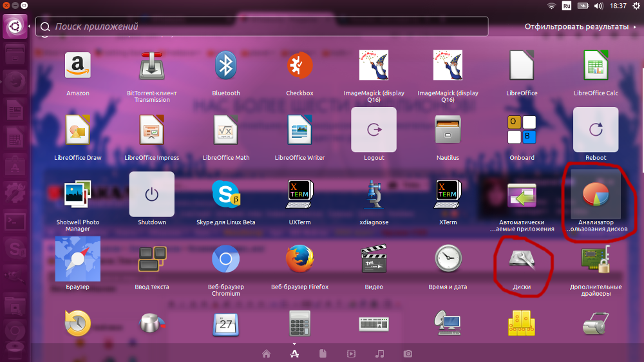Open the system gear session menu
Viewport: 644px width, 362px height.
click(636, 6)
